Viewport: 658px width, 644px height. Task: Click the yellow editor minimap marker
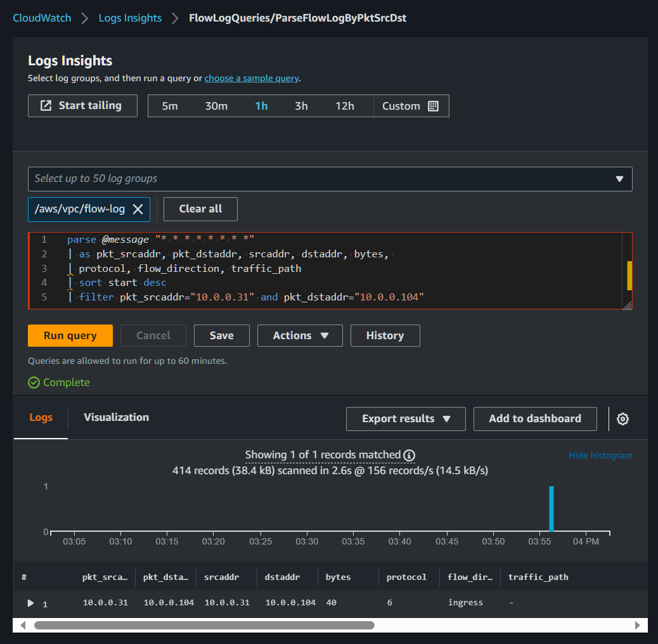pos(629,276)
